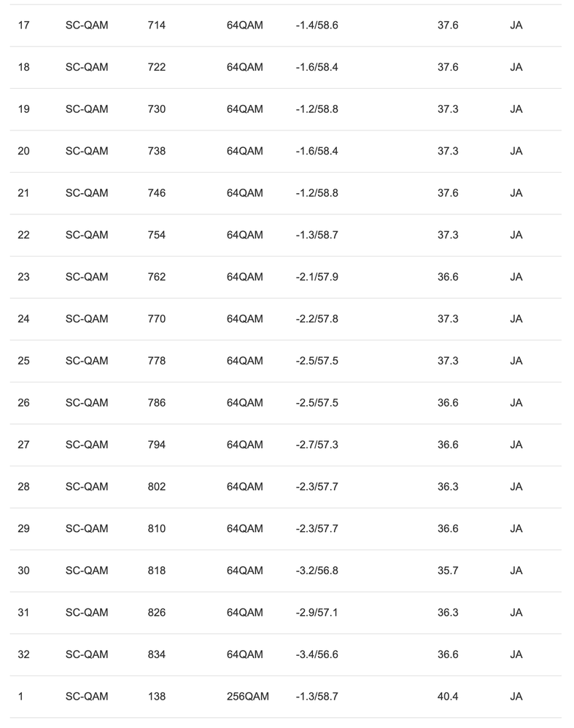Click the frequency value 722

[156, 67]
